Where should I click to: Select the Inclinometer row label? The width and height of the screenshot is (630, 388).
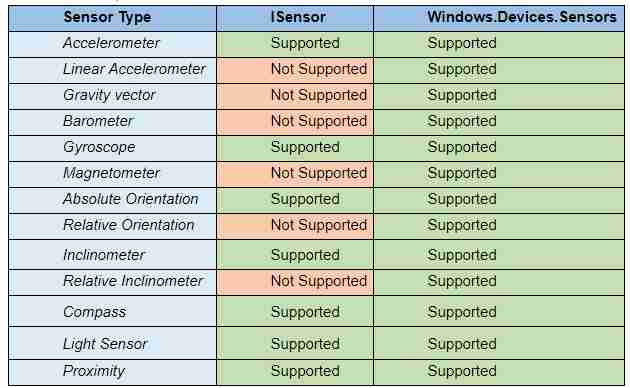(x=104, y=255)
